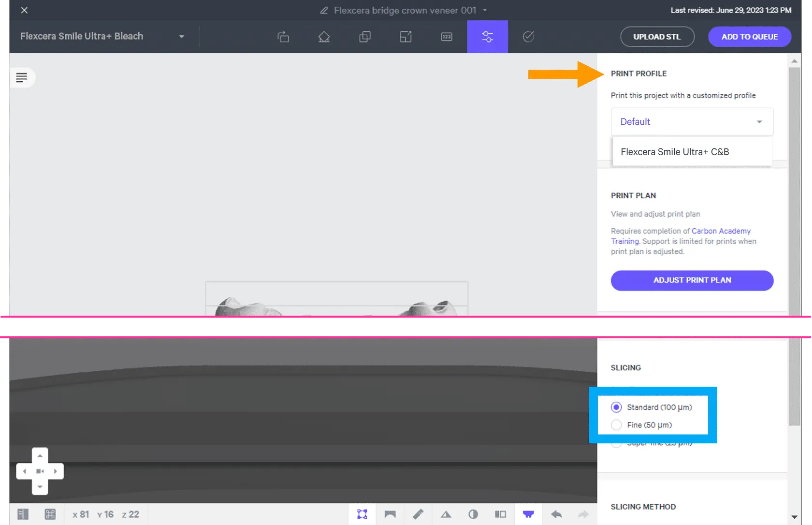
Task: Click the split view icon in bottom toolbar
Action: click(501, 514)
